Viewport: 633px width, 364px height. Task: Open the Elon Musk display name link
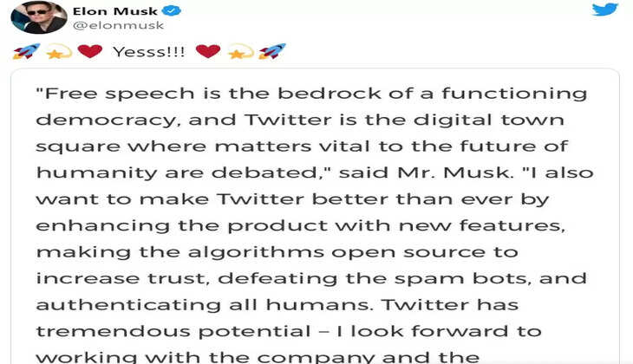point(114,10)
